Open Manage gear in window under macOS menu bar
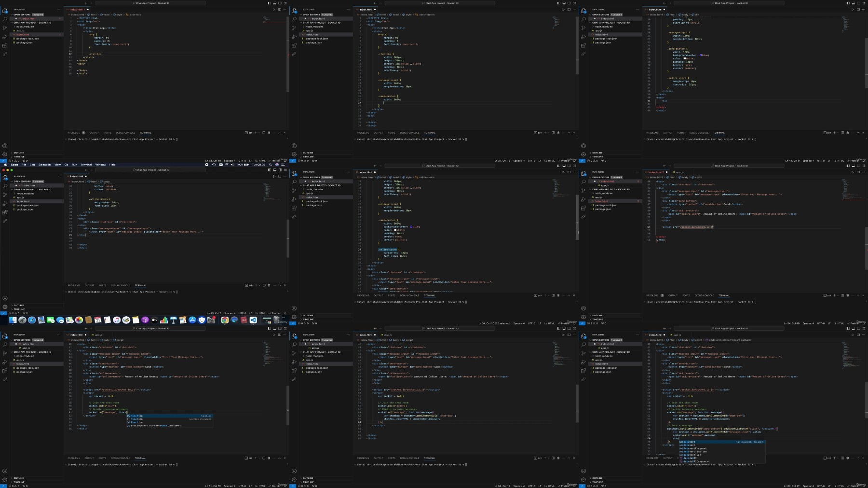The height and width of the screenshot is (488, 868). [5, 307]
